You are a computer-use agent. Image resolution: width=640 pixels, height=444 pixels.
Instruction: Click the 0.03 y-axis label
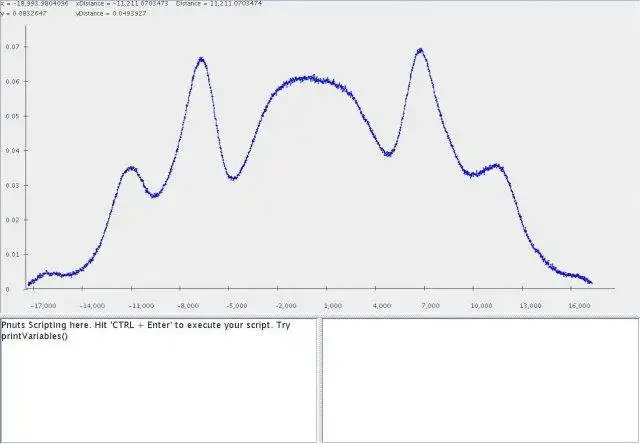[12, 185]
